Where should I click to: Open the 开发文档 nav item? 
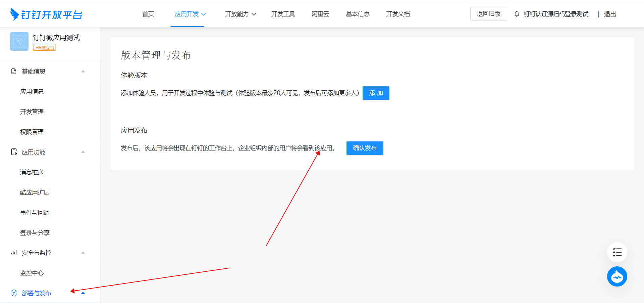pos(398,14)
